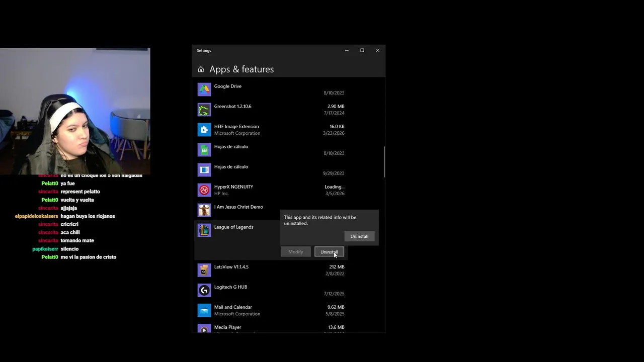644x362 pixels.
Task: Click the Settings window title text
Action: [204, 50]
